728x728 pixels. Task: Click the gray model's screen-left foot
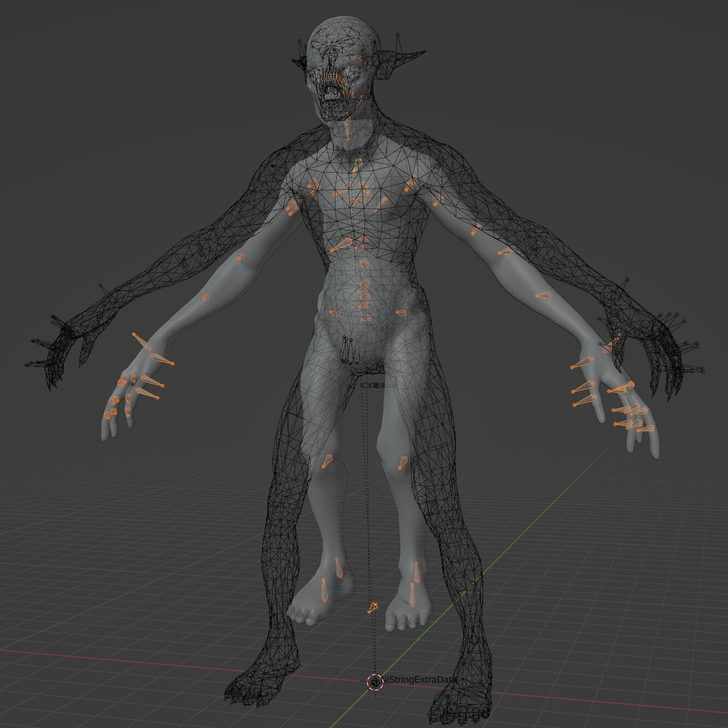coord(316,600)
